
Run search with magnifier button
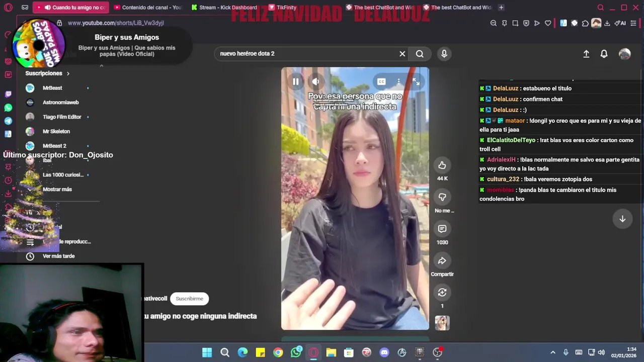420,54
